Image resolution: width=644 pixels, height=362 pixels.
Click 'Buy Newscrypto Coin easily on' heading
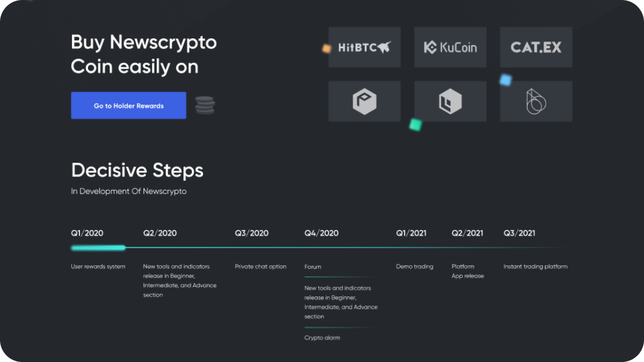click(144, 54)
